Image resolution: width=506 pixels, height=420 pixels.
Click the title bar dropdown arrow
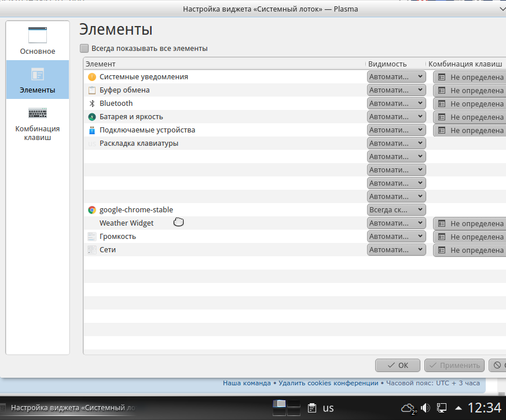point(503,9)
